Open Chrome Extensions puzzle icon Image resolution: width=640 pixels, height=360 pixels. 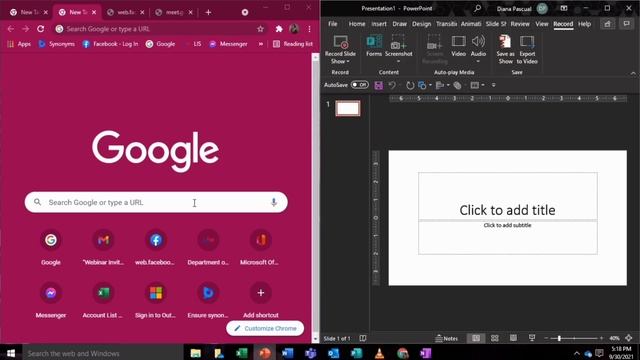(x=279, y=29)
